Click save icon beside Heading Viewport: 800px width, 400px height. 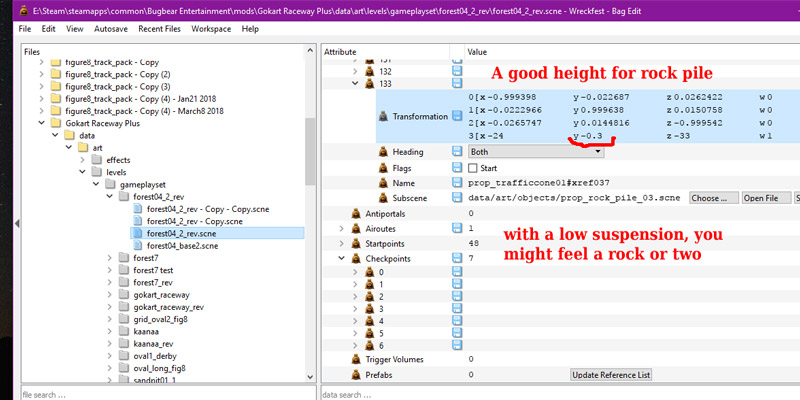(457, 152)
